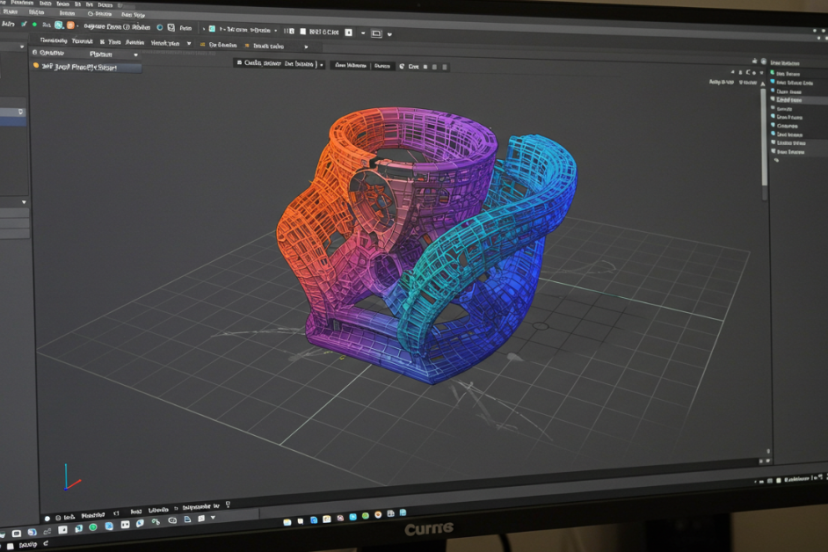Toggle the orange dot beside the left panel scene item

click(x=35, y=66)
